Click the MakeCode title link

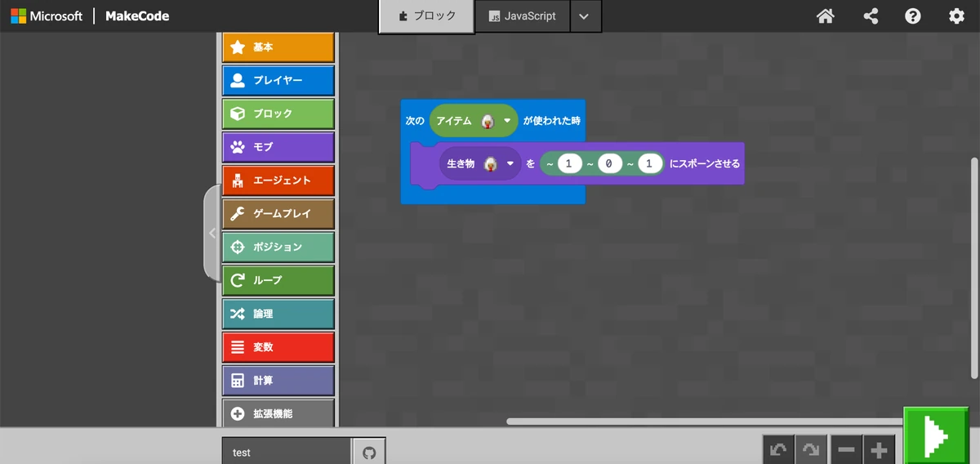pos(137,16)
